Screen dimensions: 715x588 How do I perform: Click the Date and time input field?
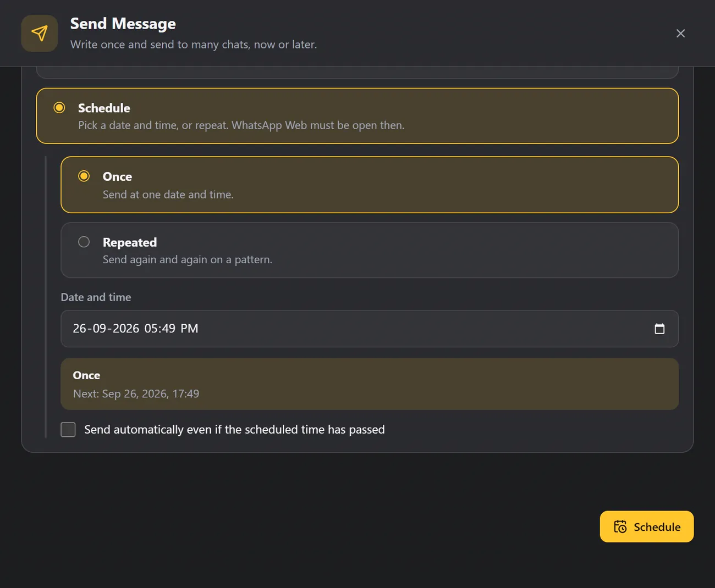coord(370,329)
